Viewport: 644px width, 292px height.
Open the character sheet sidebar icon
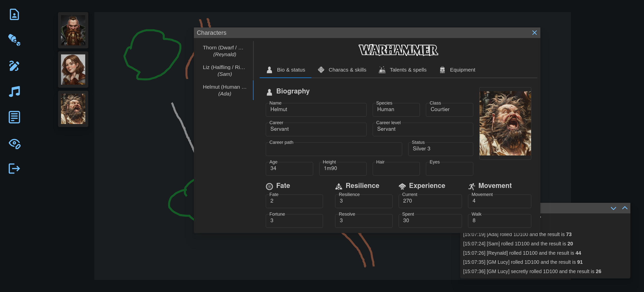14,14
